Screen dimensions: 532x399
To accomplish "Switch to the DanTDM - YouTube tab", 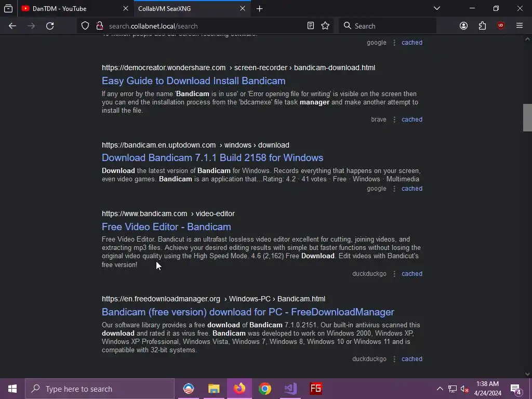I will coord(75,9).
